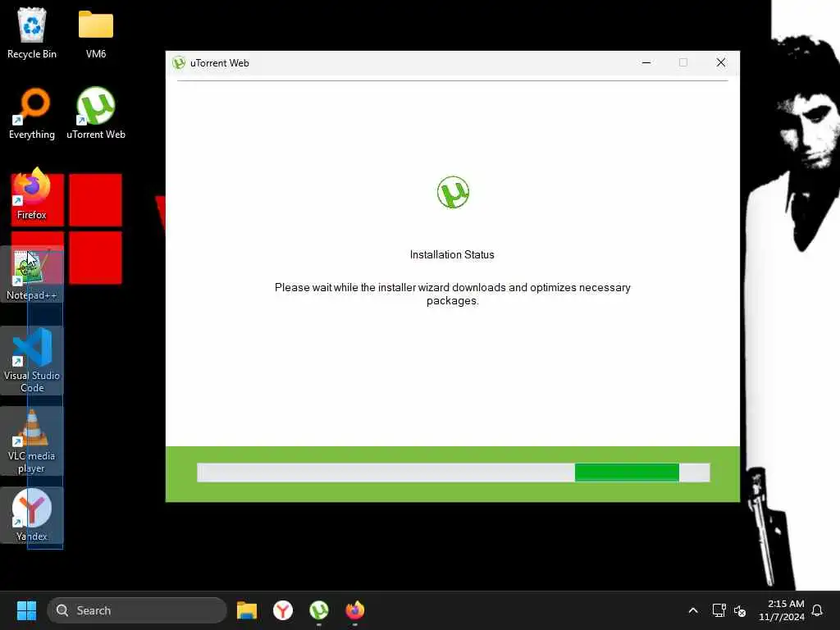Screen dimensions: 840x630
Task: Open Yandex browser from the taskbar
Action: 283,610
